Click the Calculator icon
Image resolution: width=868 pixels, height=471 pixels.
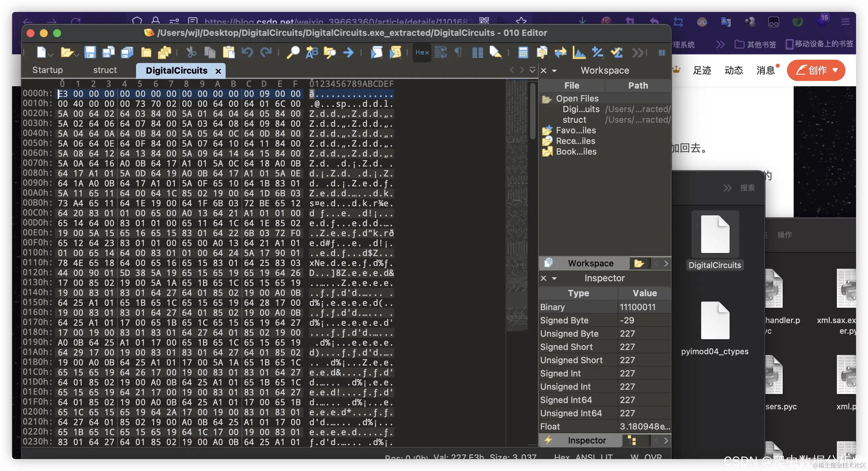coord(523,52)
